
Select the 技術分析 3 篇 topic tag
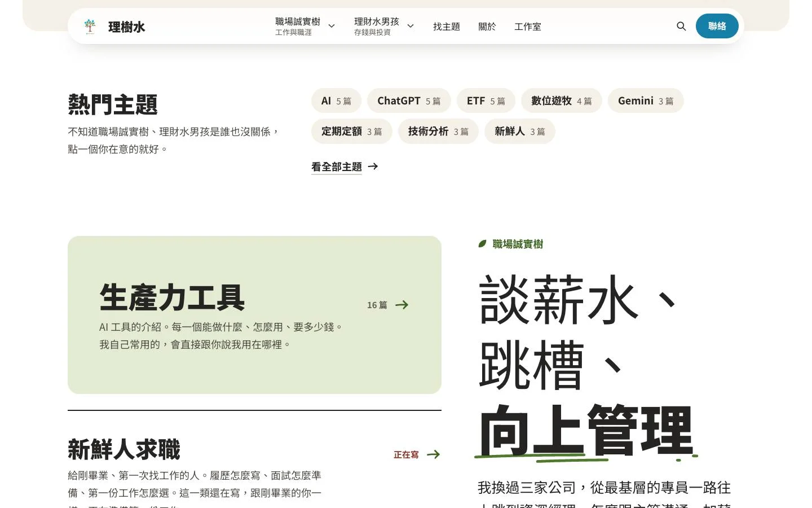[438, 131]
